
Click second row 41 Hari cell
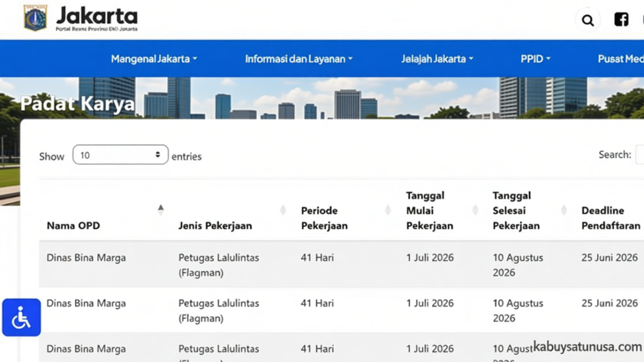point(317,303)
